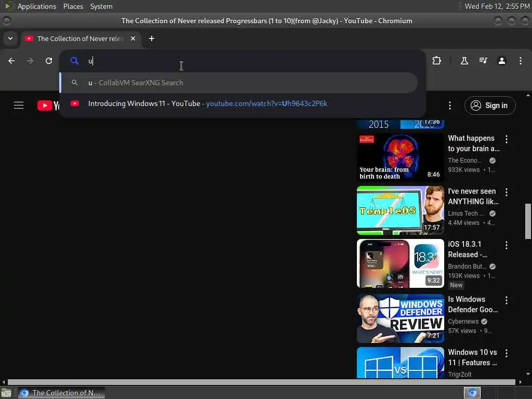
Task: Open options for 'iOS 18.3.1 Released' video
Action: 507,245
